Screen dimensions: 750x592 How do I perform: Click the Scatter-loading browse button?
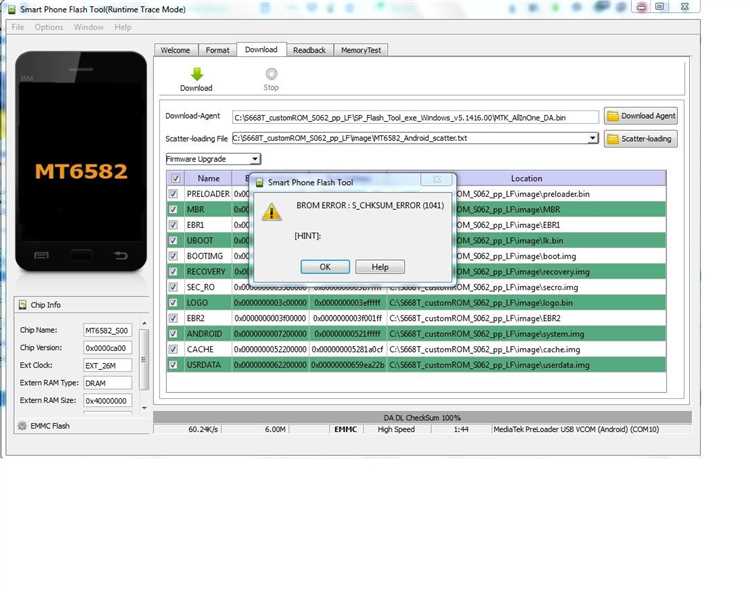coord(641,139)
